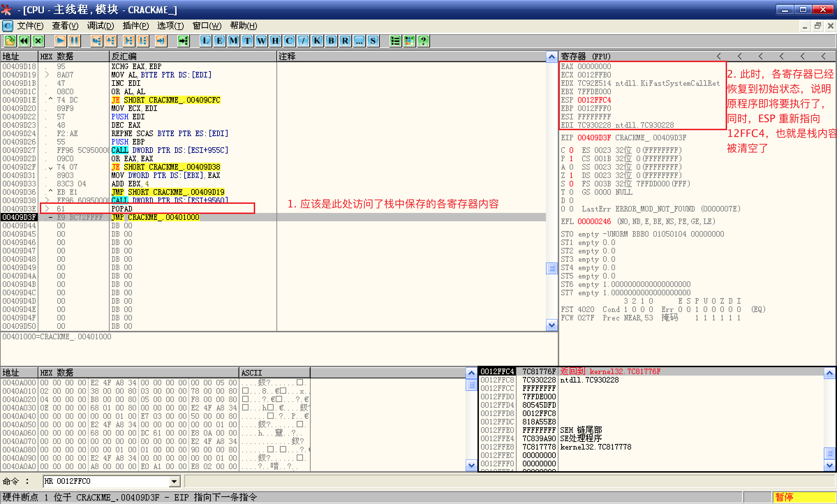The width and height of the screenshot is (837, 504).
Task: Open the Log window L button
Action: point(206,41)
